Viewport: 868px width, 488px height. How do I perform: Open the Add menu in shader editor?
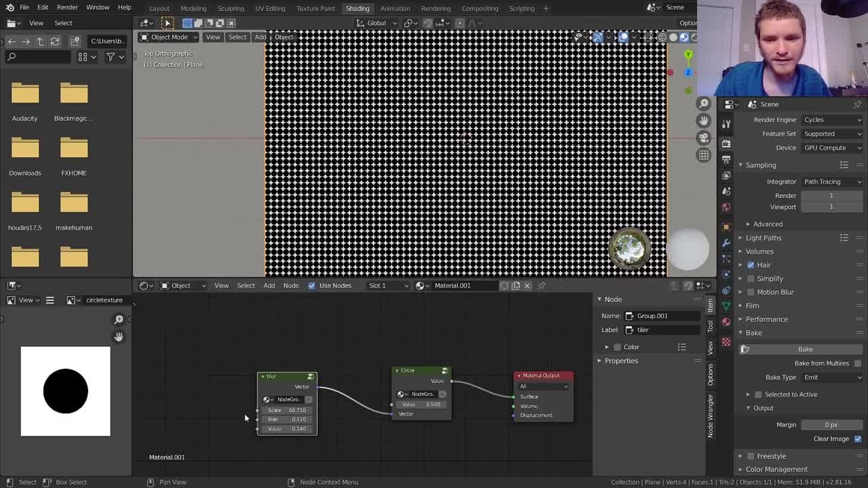(269, 285)
